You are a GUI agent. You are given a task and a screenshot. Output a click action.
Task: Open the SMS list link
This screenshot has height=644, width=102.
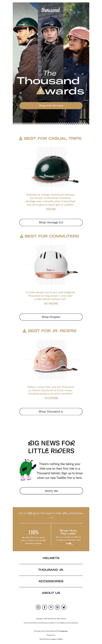click(x=32, y=513)
